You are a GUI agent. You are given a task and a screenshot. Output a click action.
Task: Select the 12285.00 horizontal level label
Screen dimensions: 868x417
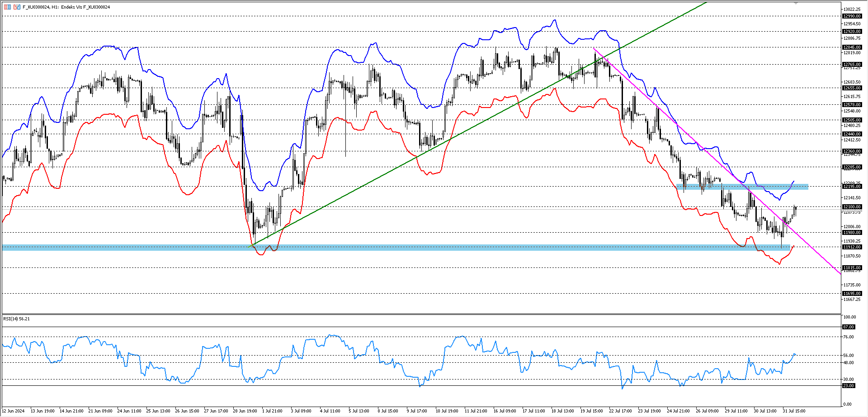pos(852,167)
